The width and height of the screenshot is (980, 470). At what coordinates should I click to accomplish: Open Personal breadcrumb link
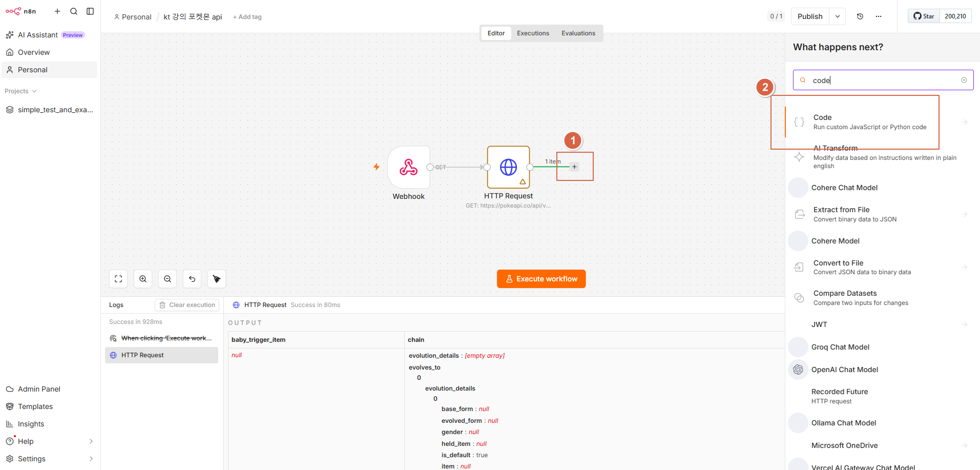(x=133, y=17)
